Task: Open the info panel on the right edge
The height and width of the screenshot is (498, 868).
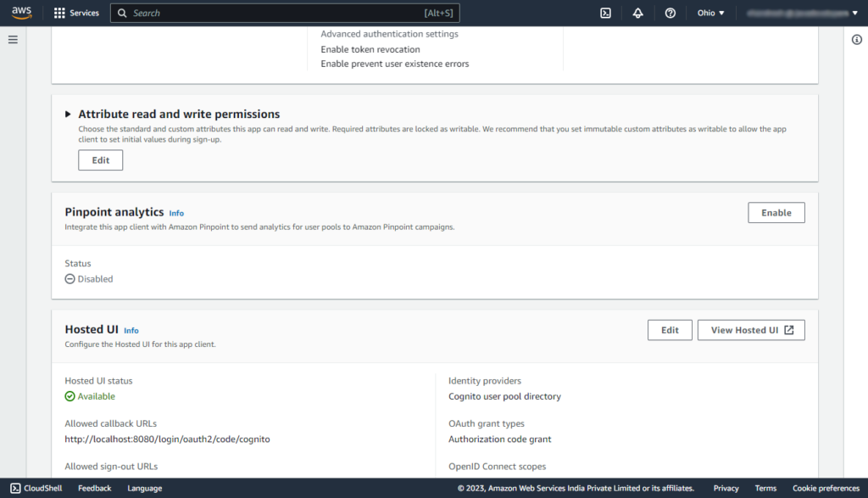Action: click(859, 38)
